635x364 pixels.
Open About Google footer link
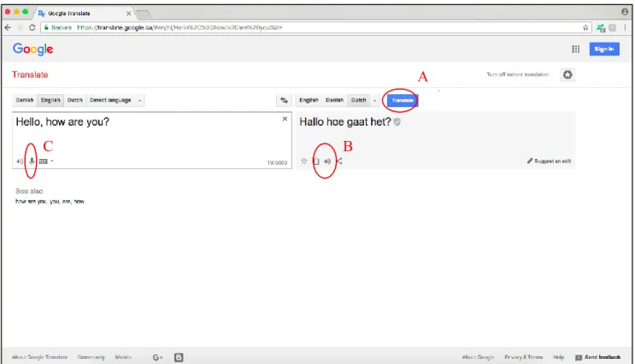click(x=478, y=357)
